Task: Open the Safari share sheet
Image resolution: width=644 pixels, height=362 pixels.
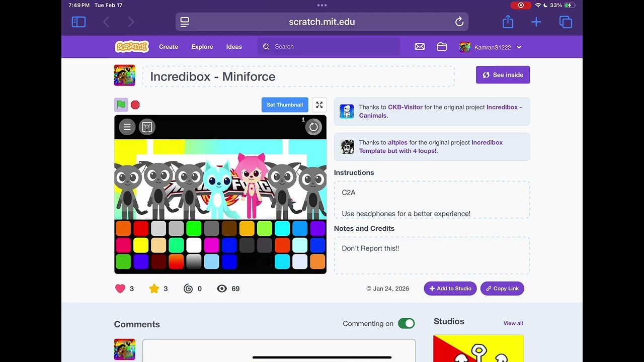Action: tap(508, 22)
